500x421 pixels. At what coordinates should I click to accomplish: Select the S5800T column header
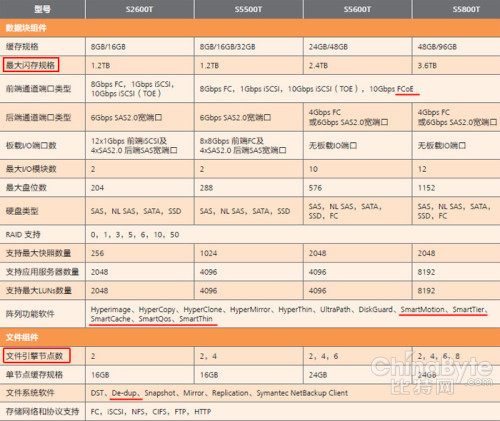click(x=456, y=9)
